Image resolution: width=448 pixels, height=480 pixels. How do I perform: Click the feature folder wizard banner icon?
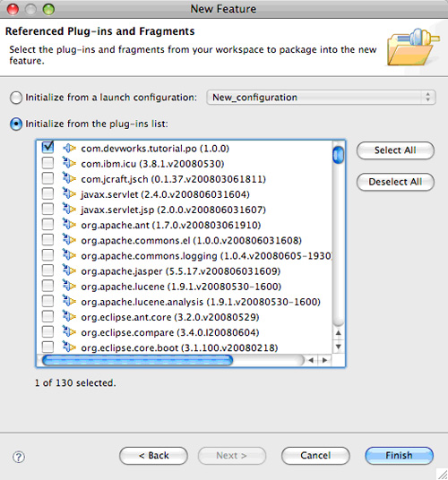tap(413, 47)
